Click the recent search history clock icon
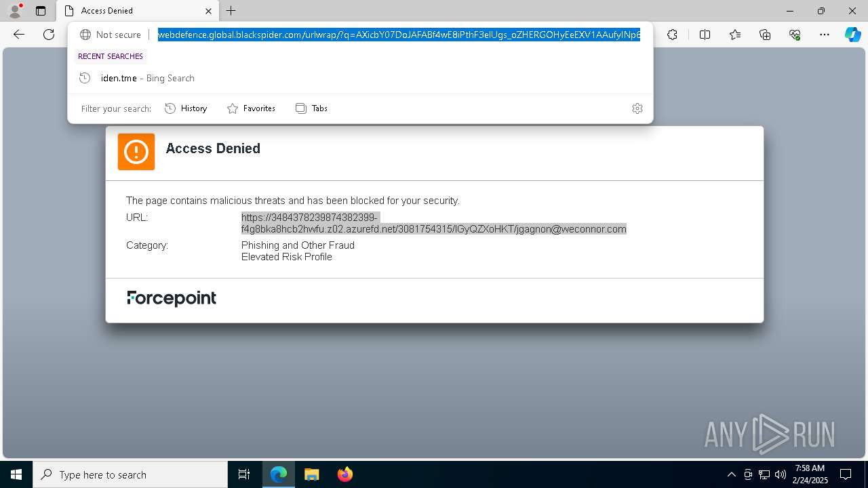Screen dimensions: 868x488 85,78
